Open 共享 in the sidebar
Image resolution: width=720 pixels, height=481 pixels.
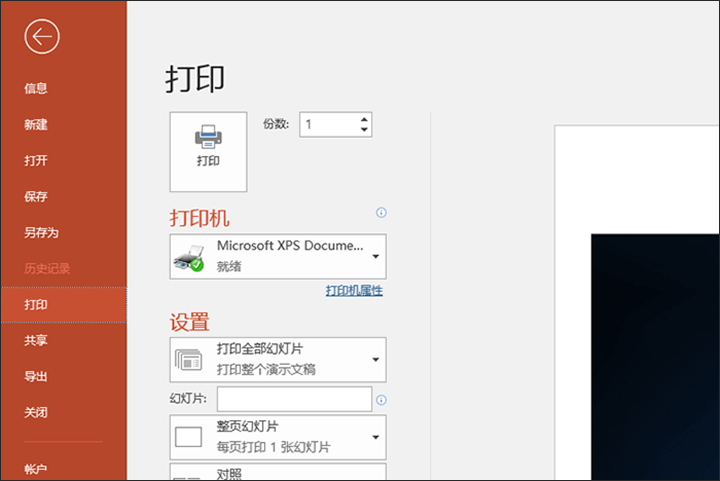tap(36, 341)
